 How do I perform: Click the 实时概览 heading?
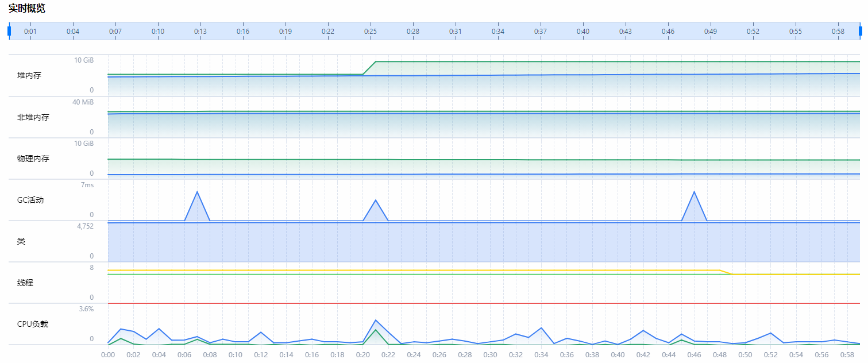tap(27, 9)
